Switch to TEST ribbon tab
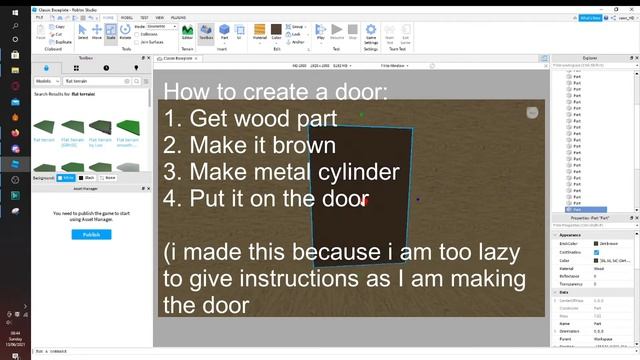The height and width of the screenshot is (360, 640). pos(144,18)
